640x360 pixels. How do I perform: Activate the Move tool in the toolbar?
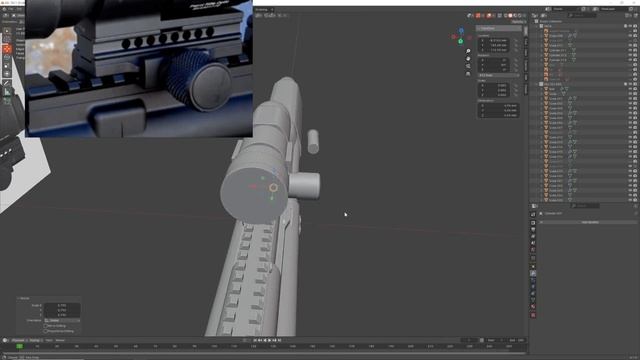7,49
